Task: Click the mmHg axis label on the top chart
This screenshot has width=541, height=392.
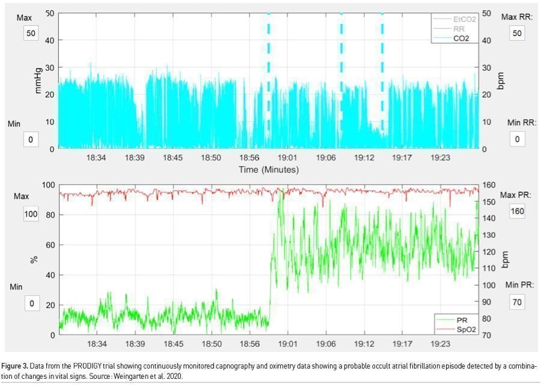Action: tap(38, 81)
